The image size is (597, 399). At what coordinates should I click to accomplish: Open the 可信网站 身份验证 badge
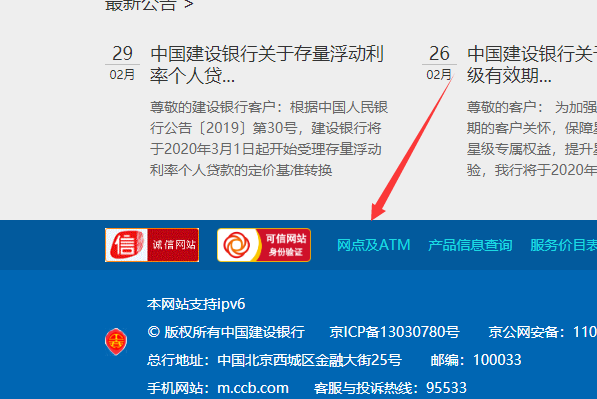click(x=264, y=245)
